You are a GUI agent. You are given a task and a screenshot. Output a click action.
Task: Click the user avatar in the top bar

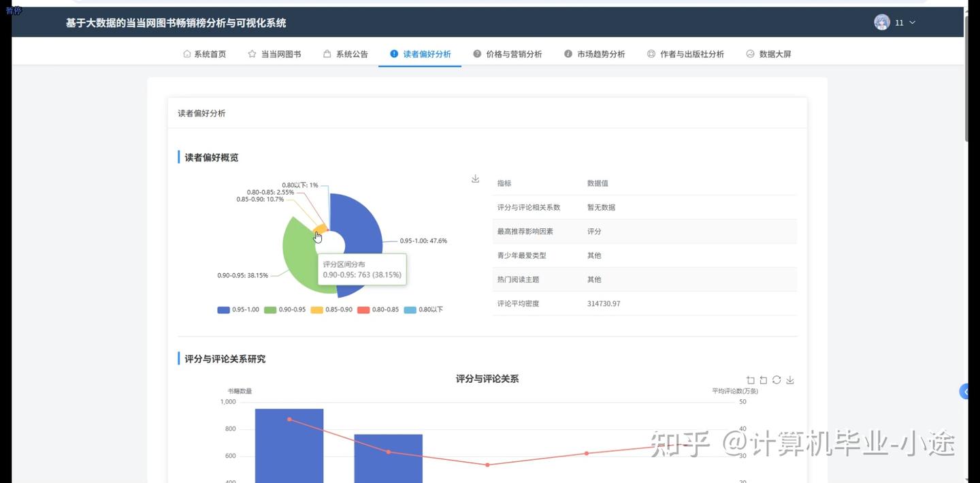click(881, 22)
